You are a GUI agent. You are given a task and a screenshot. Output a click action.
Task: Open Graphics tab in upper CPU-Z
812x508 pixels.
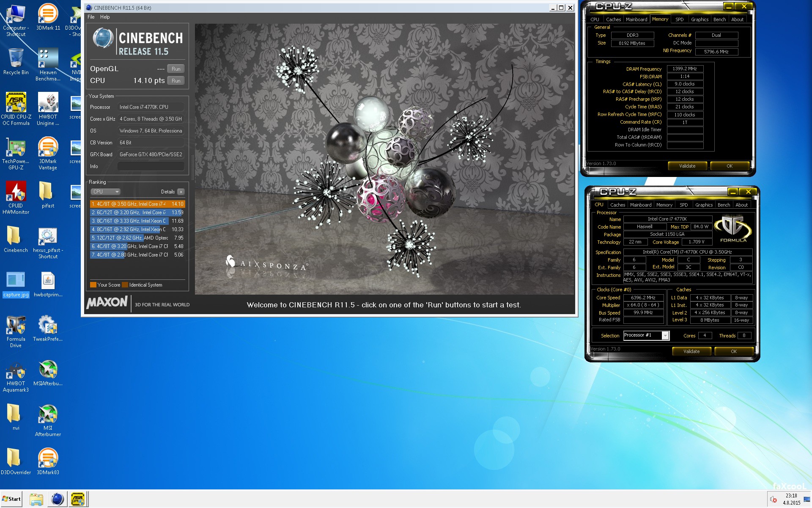[700, 19]
